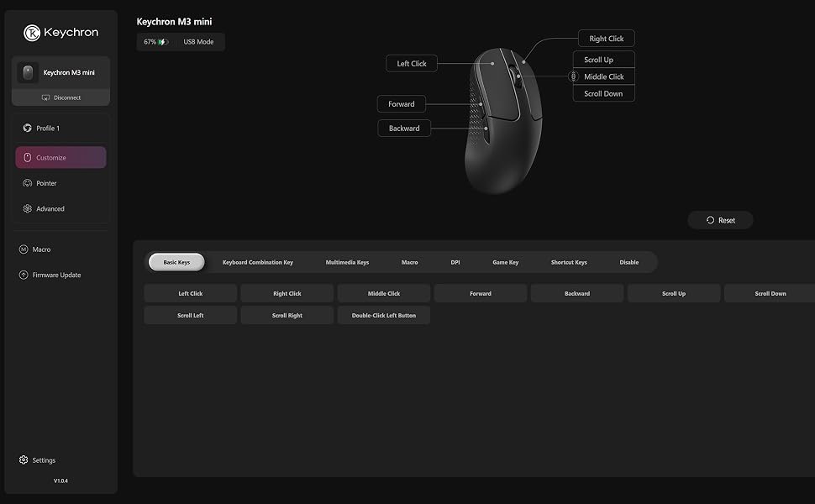Viewport: 815px width, 504px height.
Task: Click the Disconnect button
Action: click(x=60, y=97)
